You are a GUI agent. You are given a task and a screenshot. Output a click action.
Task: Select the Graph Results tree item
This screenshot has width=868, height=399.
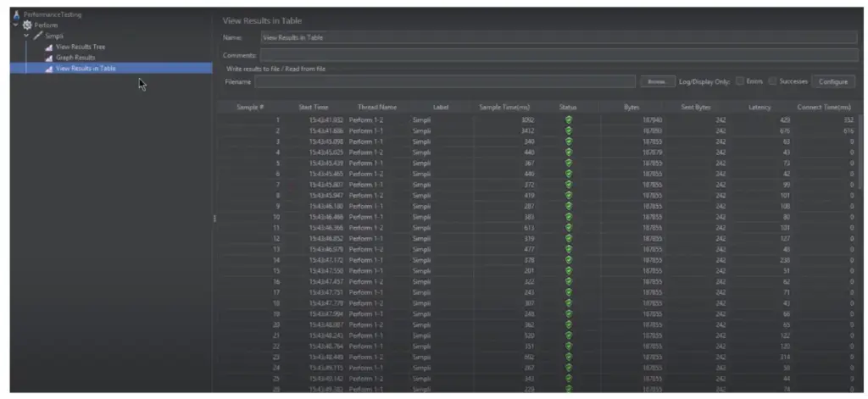click(75, 58)
